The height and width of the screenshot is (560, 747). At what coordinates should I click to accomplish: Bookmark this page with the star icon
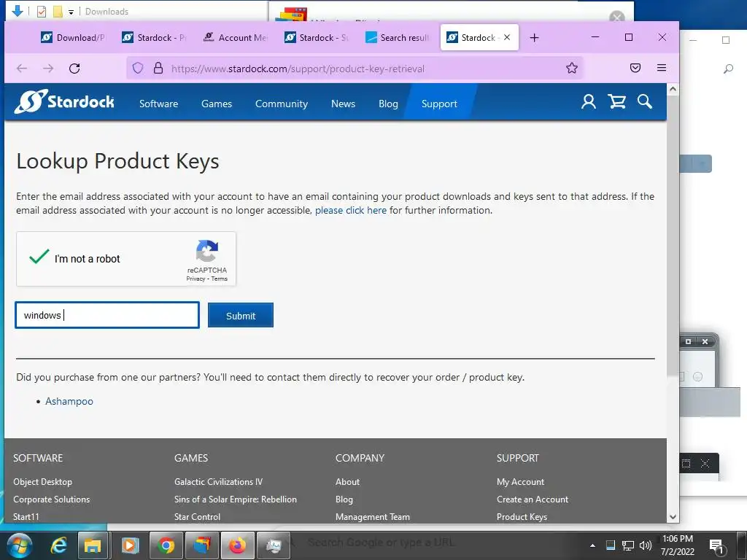pyautogui.click(x=572, y=68)
